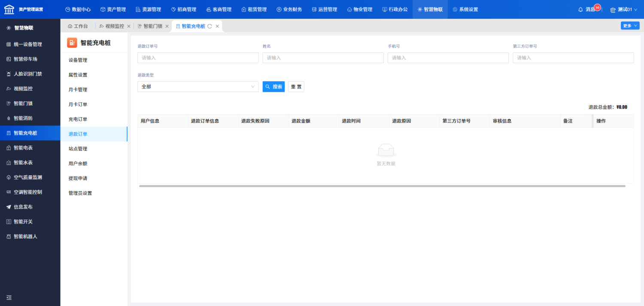
Task: Open 智能水表 in sidebar
Action: pos(30,162)
